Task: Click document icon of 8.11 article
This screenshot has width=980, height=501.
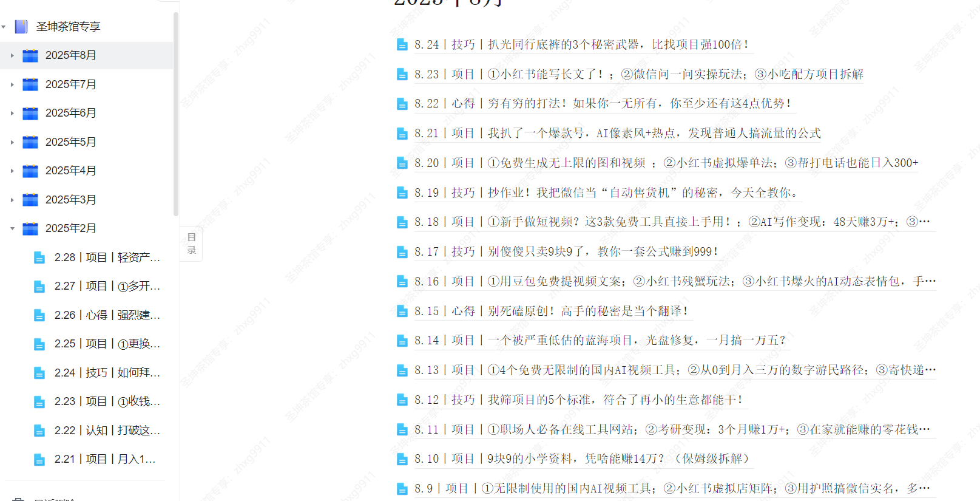Action: click(x=402, y=429)
